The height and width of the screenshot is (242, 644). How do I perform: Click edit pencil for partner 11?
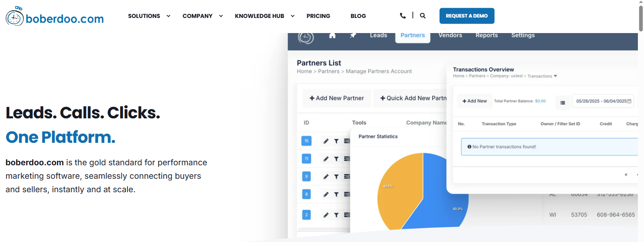tap(326, 159)
